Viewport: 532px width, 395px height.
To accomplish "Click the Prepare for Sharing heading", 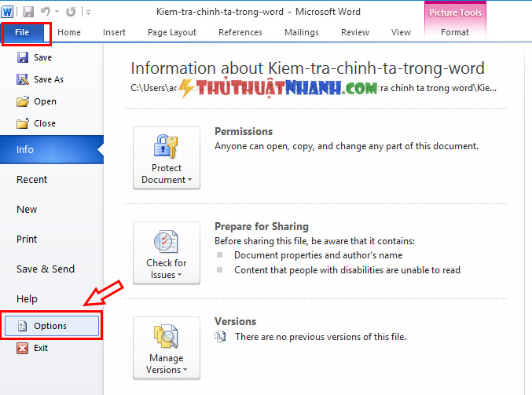I will [262, 226].
